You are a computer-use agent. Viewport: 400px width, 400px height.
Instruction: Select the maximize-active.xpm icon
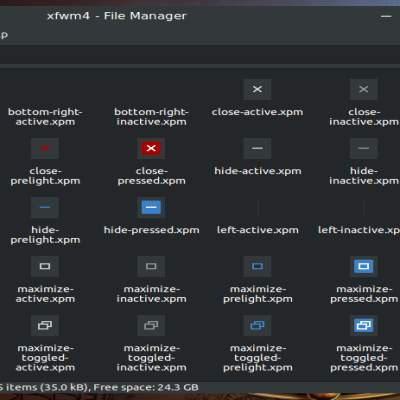click(45, 266)
